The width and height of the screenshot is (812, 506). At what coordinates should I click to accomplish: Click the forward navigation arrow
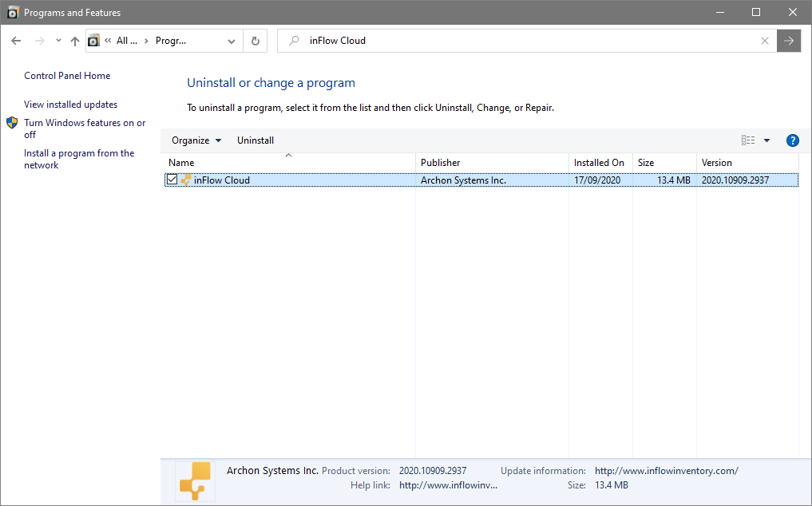point(39,41)
